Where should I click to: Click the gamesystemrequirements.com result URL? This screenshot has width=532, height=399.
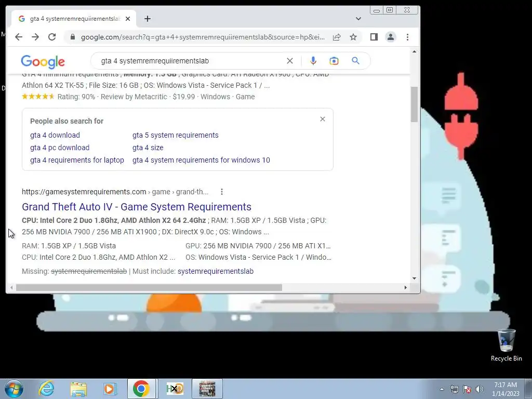[x=115, y=192]
